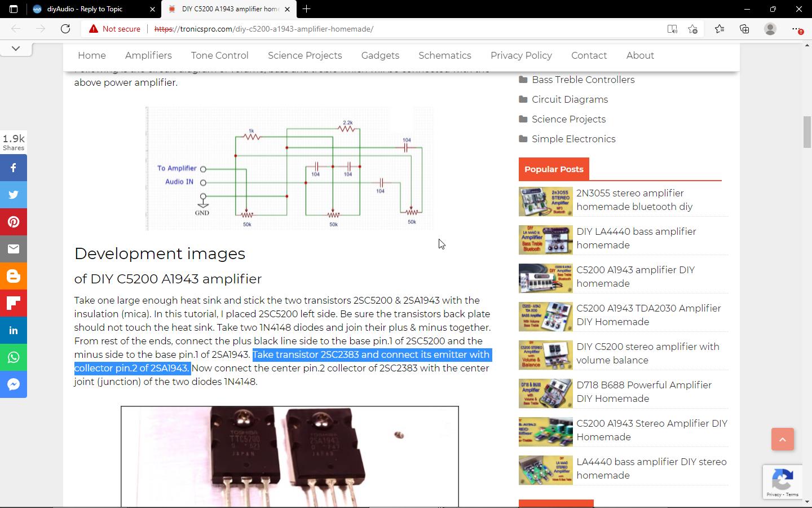The width and height of the screenshot is (812, 508).
Task: Open DIY LA4440 bass amplifier post link
Action: pos(636,238)
